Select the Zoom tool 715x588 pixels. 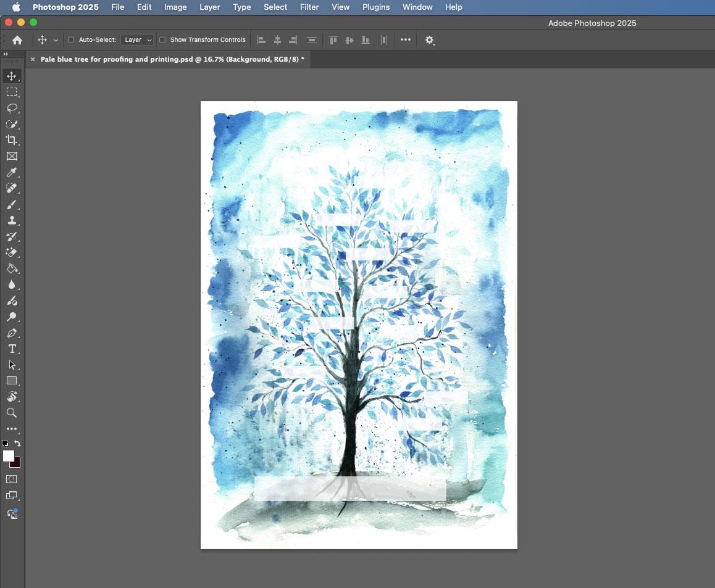(12, 413)
